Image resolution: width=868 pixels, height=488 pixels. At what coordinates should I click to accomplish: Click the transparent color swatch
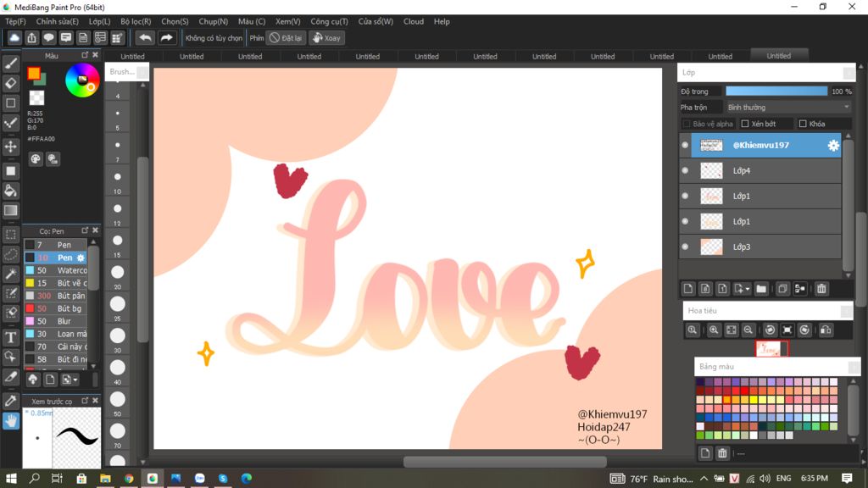pos(36,98)
